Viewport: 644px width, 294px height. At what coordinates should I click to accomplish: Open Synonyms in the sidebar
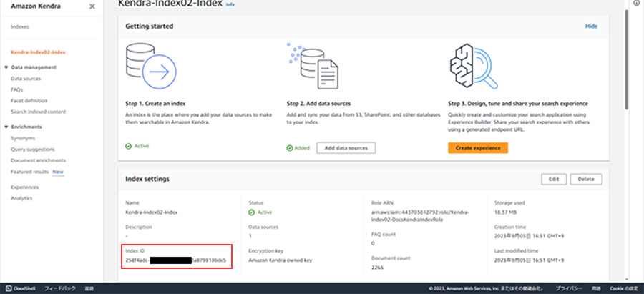click(x=23, y=138)
